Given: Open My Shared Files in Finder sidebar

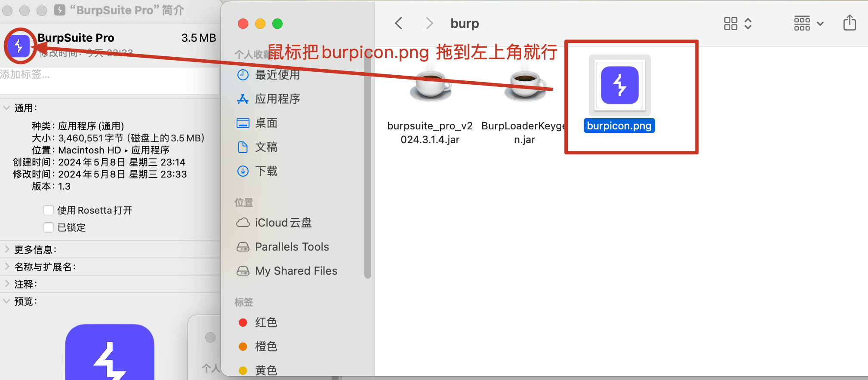Looking at the screenshot, I should 296,271.
